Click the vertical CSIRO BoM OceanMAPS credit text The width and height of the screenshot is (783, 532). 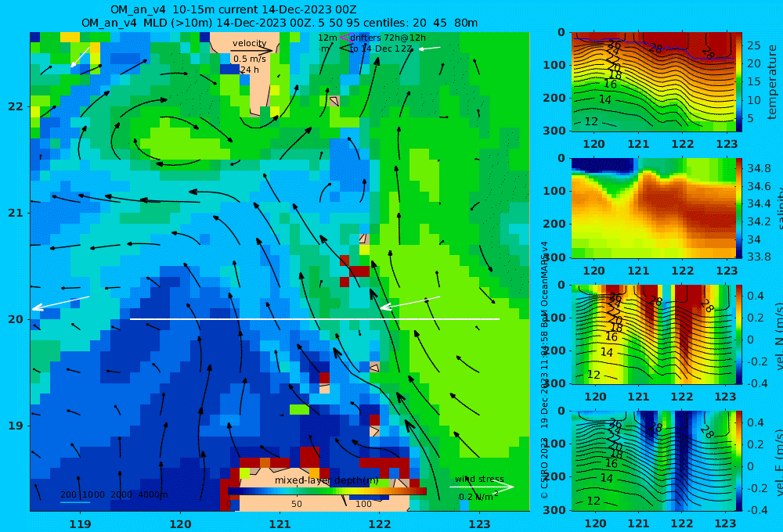pos(544,370)
